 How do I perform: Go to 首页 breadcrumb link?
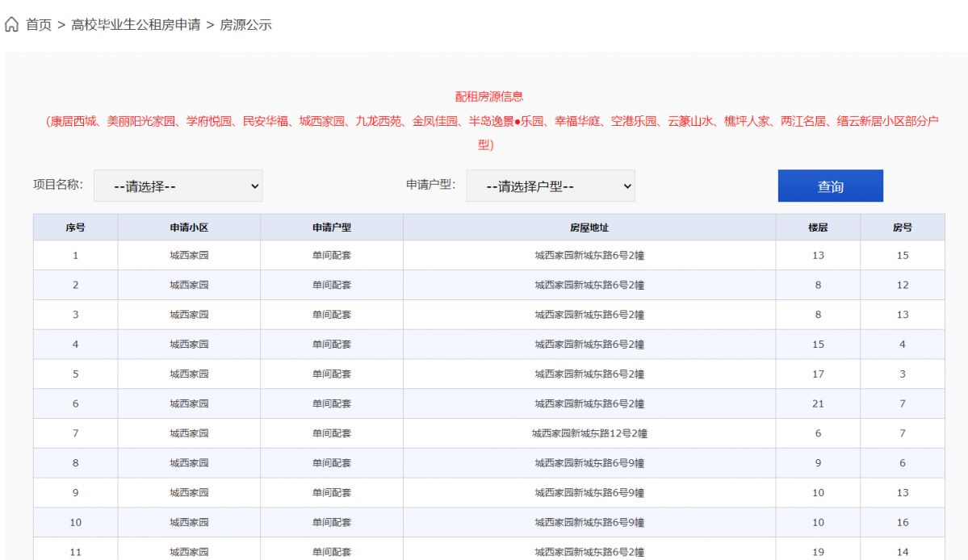tap(38, 25)
